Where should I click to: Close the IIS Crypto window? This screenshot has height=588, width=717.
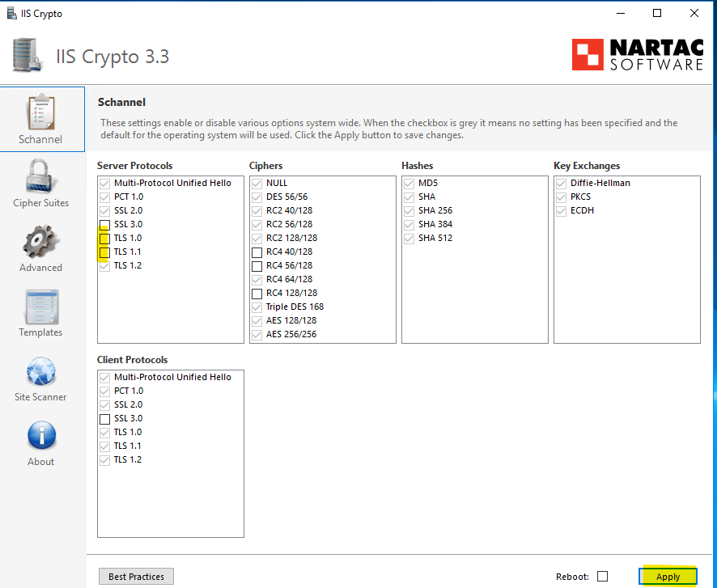point(694,13)
